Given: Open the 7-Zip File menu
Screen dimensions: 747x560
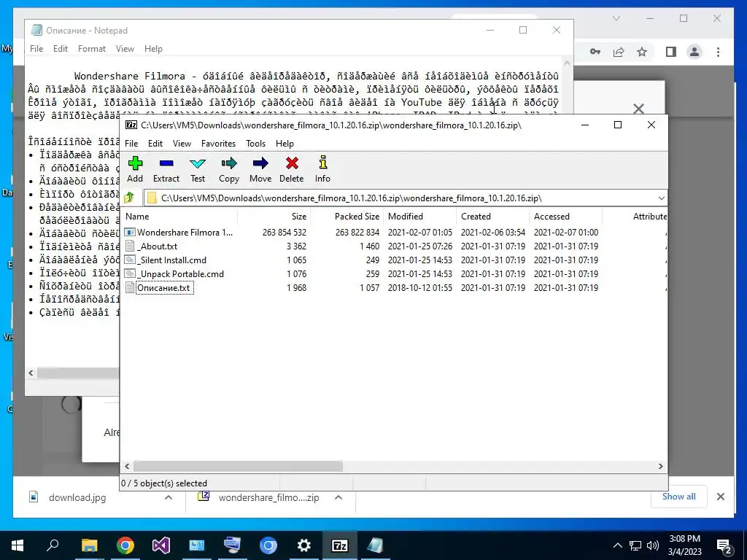Looking at the screenshot, I should (x=131, y=144).
